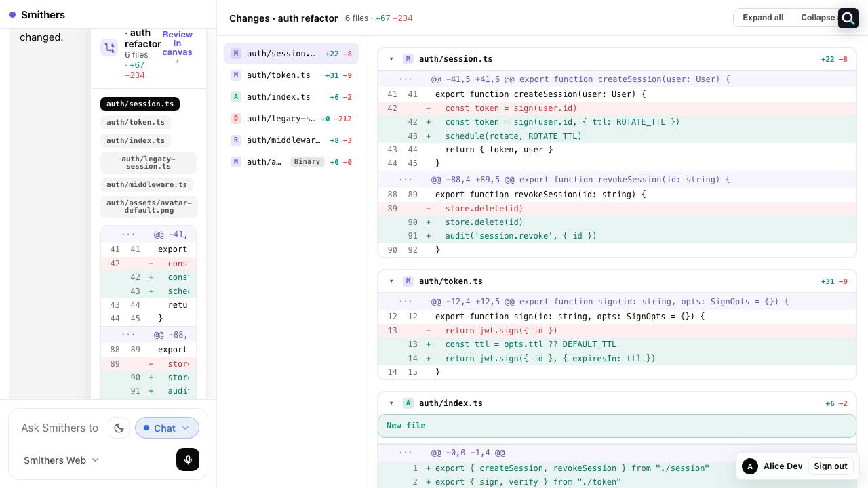
Task: Click auth/token.ts chip in chat panel
Action: pyautogui.click(x=136, y=122)
